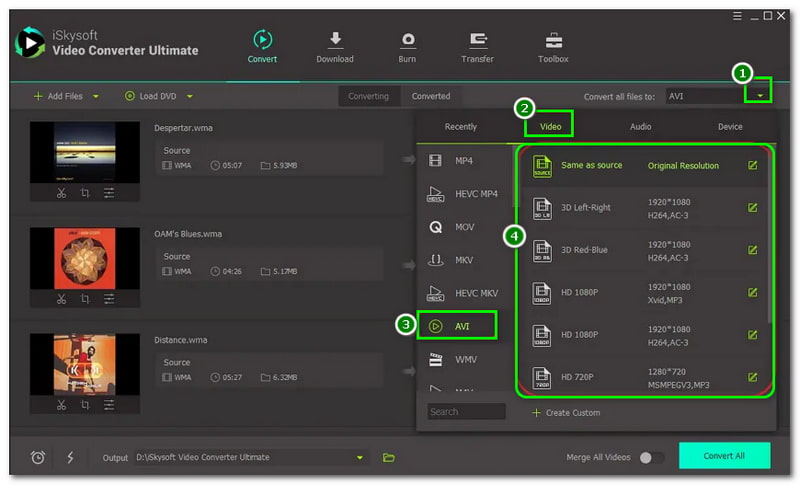Open effects settings icon under Distance.wma

109,404
